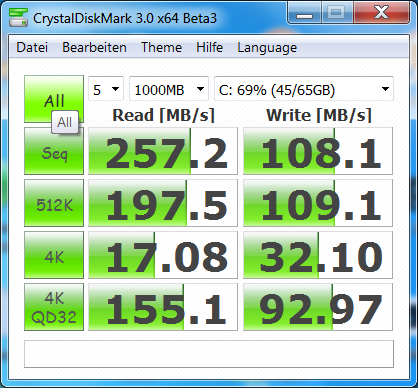Select the 4K write result 32.10
This screenshot has width=418, height=388.
[318, 255]
